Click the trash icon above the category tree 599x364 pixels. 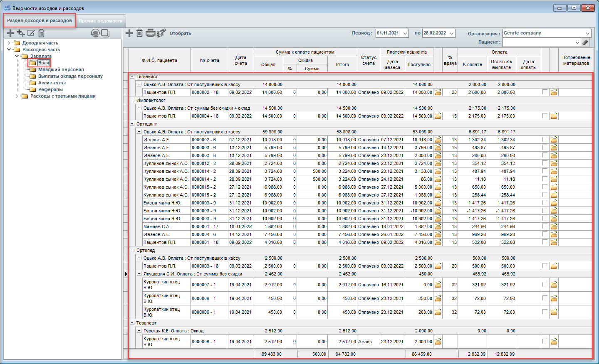41,33
